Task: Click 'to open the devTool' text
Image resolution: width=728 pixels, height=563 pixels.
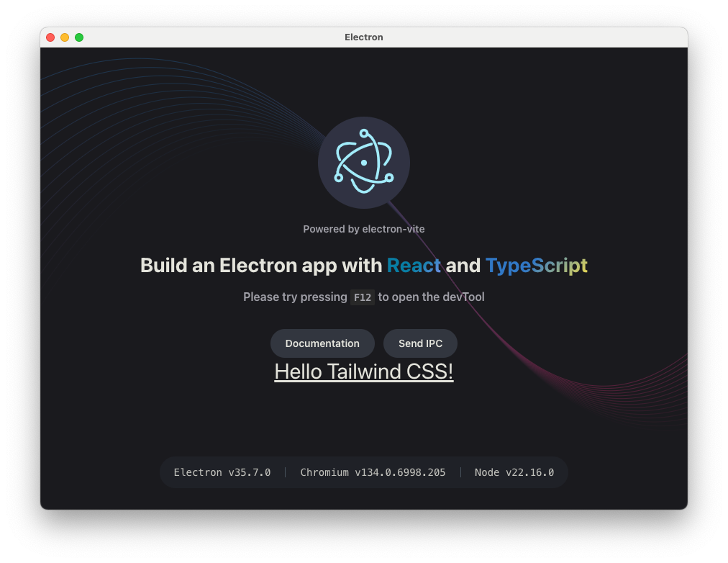Action: [431, 297]
